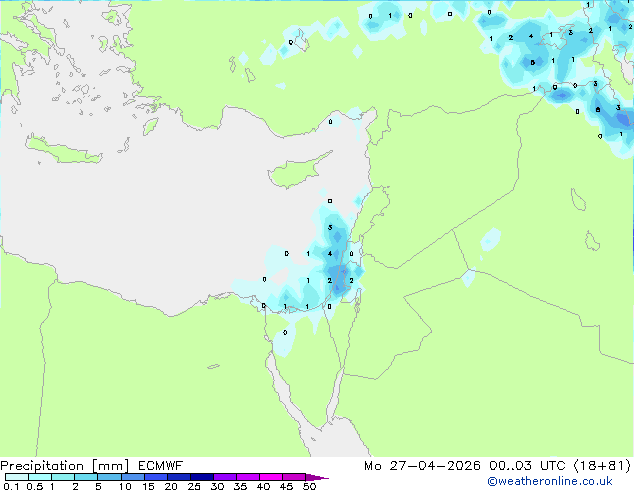Pick the legend swatch between 15 and 20
634x490 pixels.
tap(156, 477)
